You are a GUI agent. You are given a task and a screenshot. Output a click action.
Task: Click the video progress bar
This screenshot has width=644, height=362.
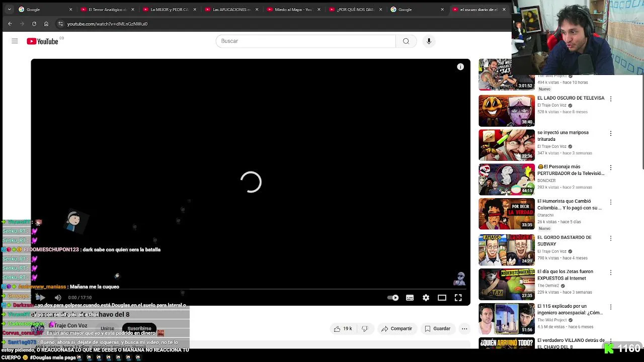click(250, 290)
